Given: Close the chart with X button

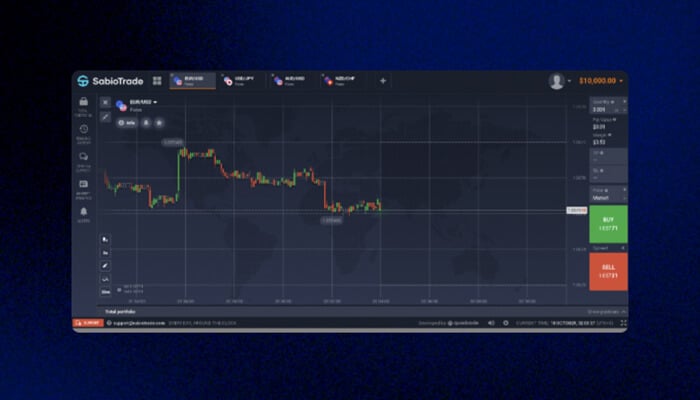Looking at the screenshot, I should point(105,102).
